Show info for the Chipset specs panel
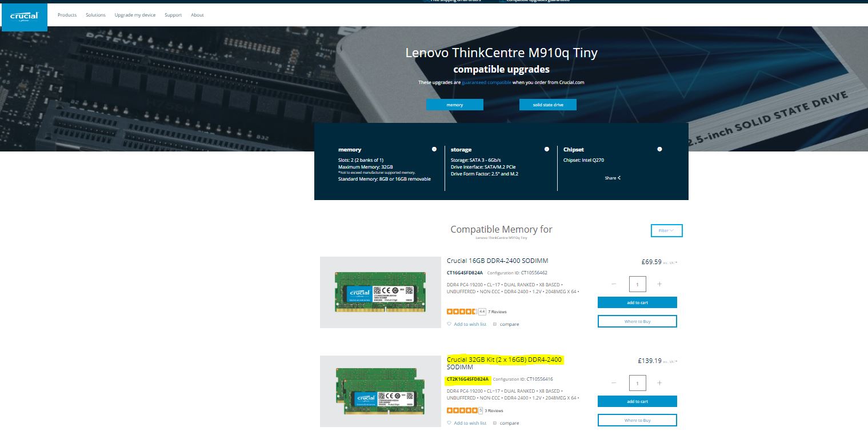This screenshot has width=868, height=443. click(659, 149)
